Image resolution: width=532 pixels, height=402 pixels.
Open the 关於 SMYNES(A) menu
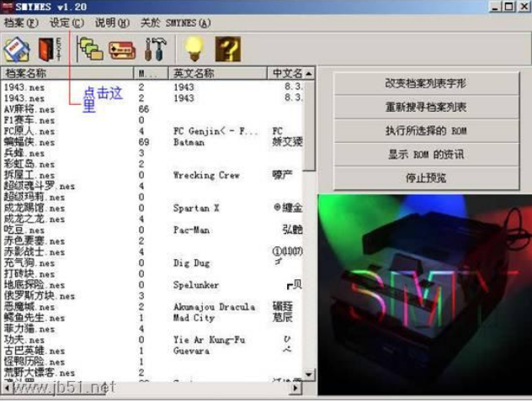175,23
